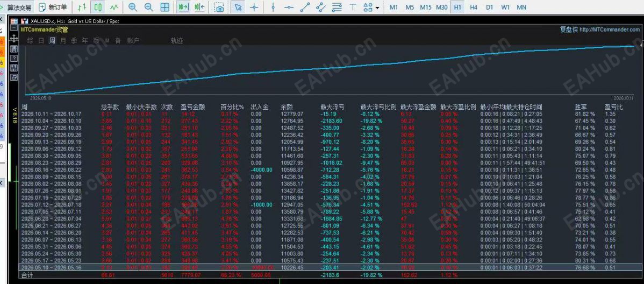Screen dimensions: 644x284
Task: Switch to line chart icon
Action: pos(114,7)
